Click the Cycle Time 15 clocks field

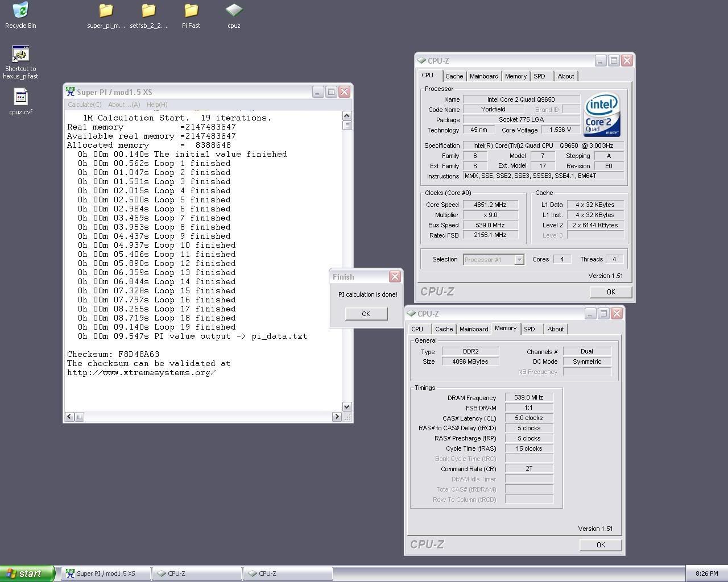529,448
